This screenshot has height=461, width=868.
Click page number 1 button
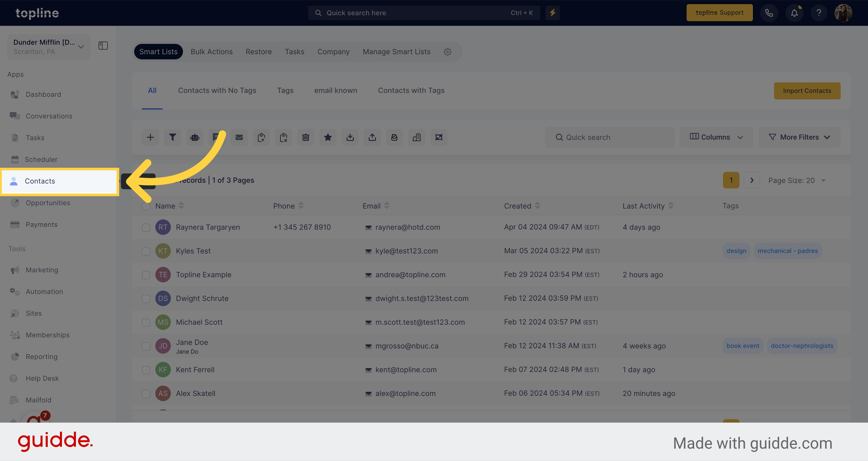pos(731,180)
